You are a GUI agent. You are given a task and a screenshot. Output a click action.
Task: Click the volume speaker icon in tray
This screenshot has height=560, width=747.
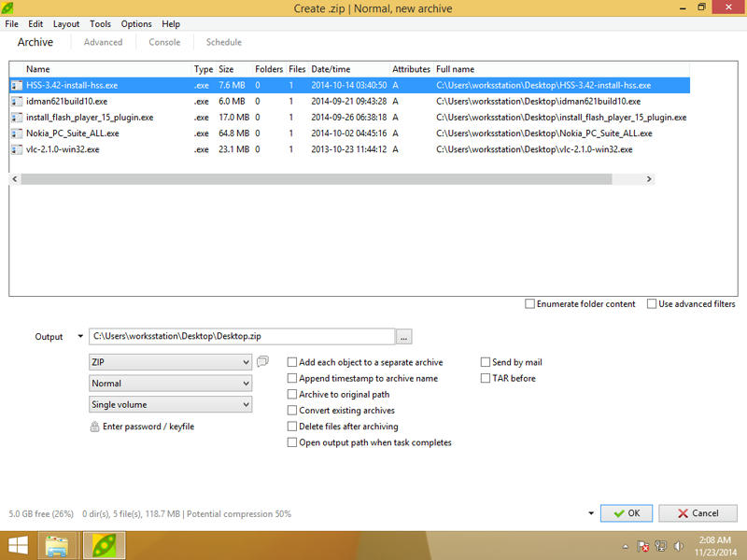click(679, 546)
